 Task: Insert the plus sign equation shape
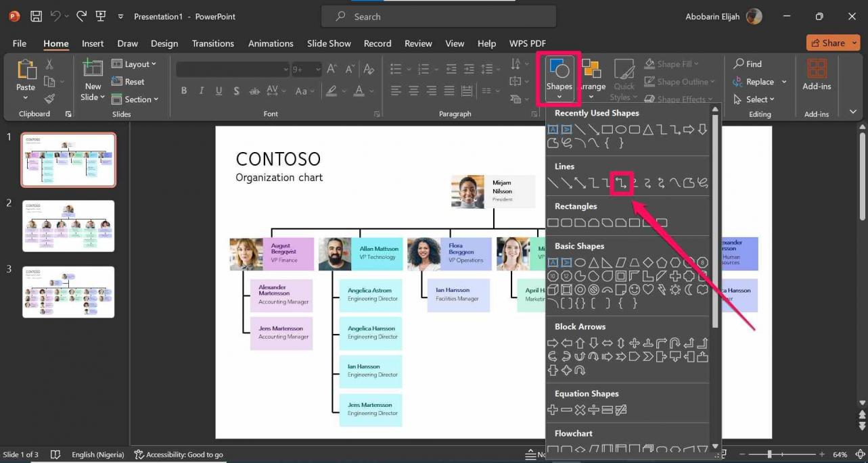click(x=553, y=410)
